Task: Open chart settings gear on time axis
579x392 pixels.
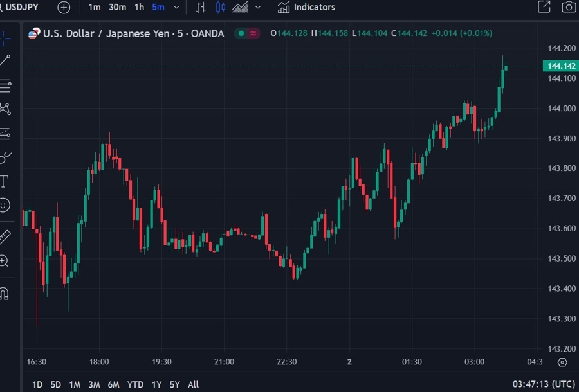Action: 562,362
